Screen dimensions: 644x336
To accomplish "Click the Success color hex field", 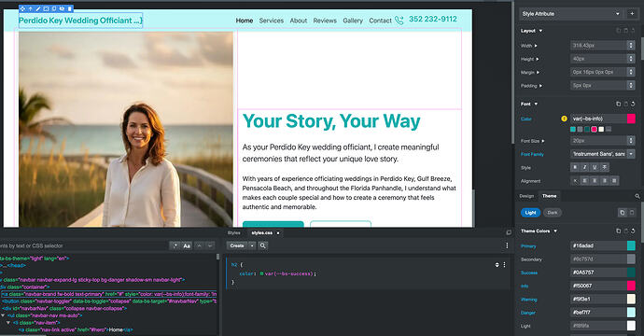I will pos(598,273).
